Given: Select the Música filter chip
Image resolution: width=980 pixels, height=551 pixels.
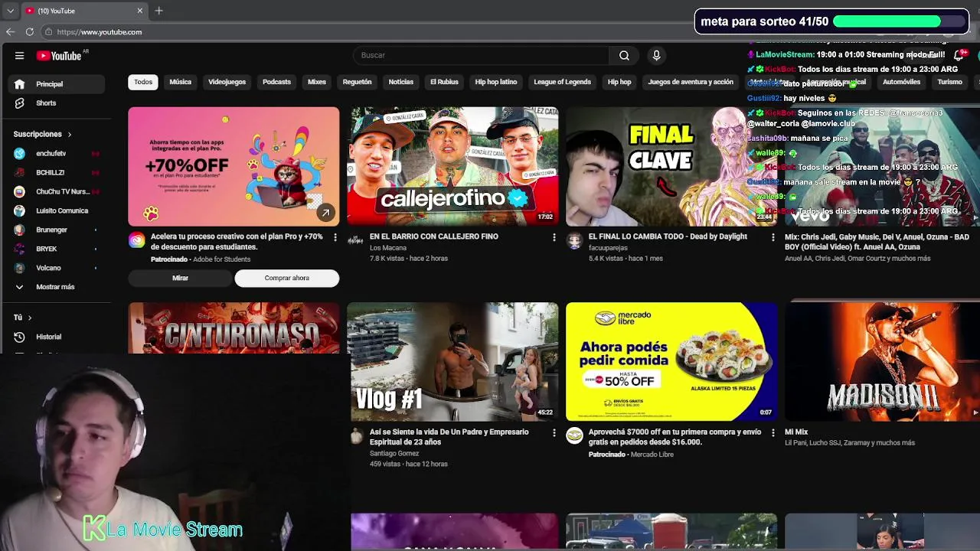Looking at the screenshot, I should pyautogui.click(x=181, y=82).
